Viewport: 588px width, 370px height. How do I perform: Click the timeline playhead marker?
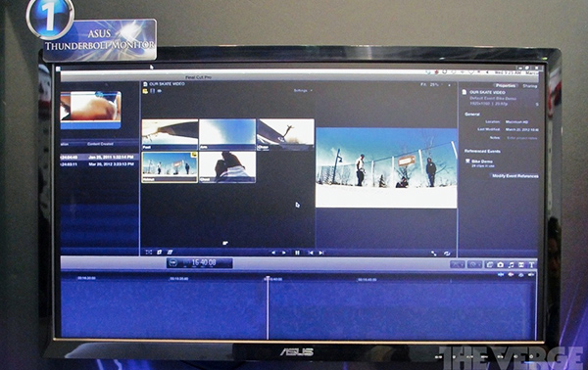click(x=268, y=278)
